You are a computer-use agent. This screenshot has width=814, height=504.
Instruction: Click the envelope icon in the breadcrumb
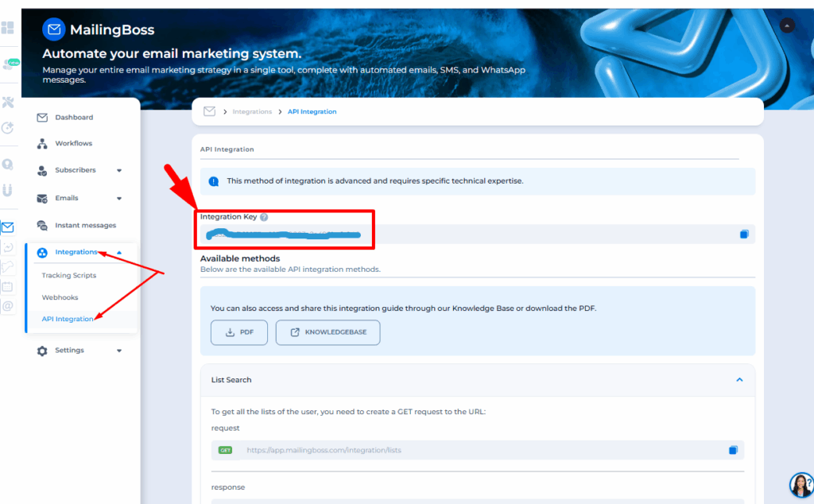coord(210,112)
